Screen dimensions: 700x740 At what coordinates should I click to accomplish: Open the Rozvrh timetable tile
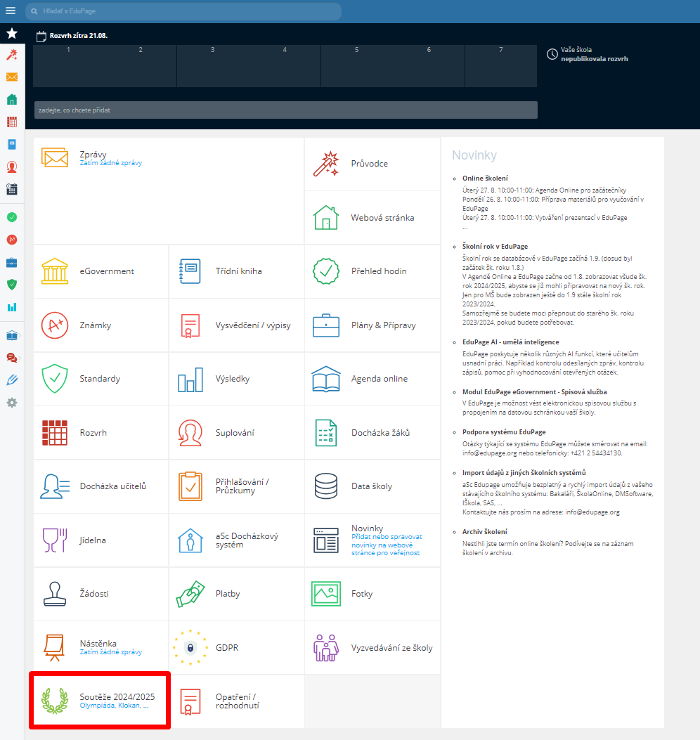[101, 433]
